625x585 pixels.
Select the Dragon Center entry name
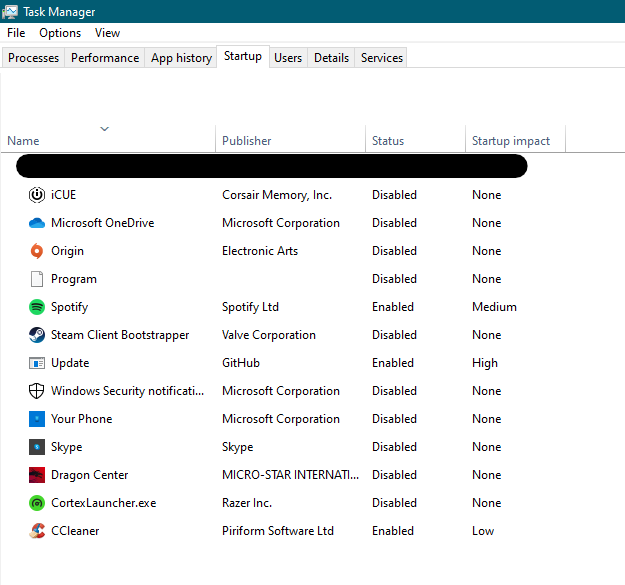coord(90,475)
